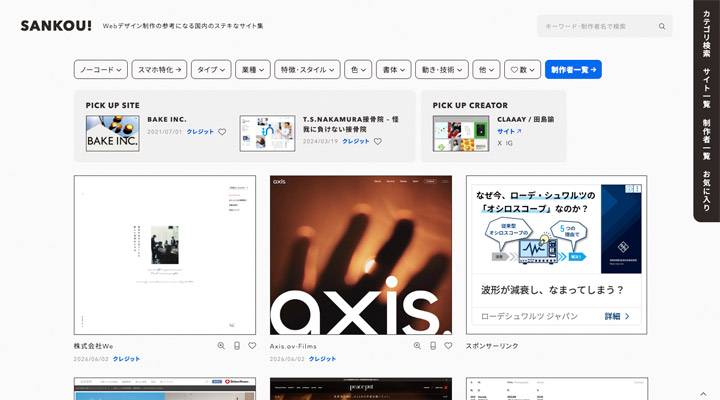This screenshot has width=720, height=400.
Task: Click the SANKOU! logo
Action: point(56,26)
